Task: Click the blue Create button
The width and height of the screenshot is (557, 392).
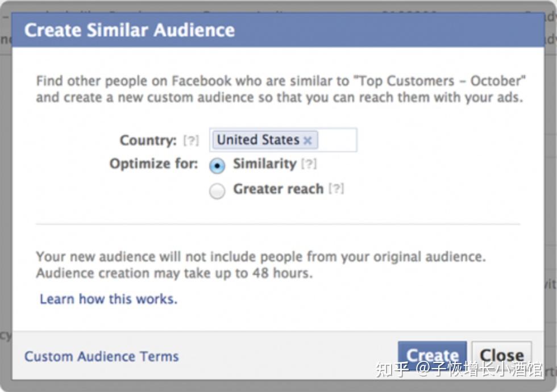Action: click(433, 356)
